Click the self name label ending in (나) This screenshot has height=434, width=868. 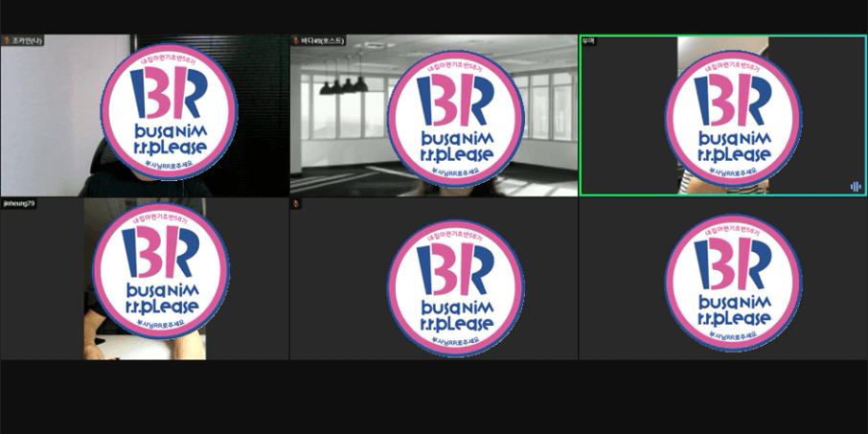27,40
